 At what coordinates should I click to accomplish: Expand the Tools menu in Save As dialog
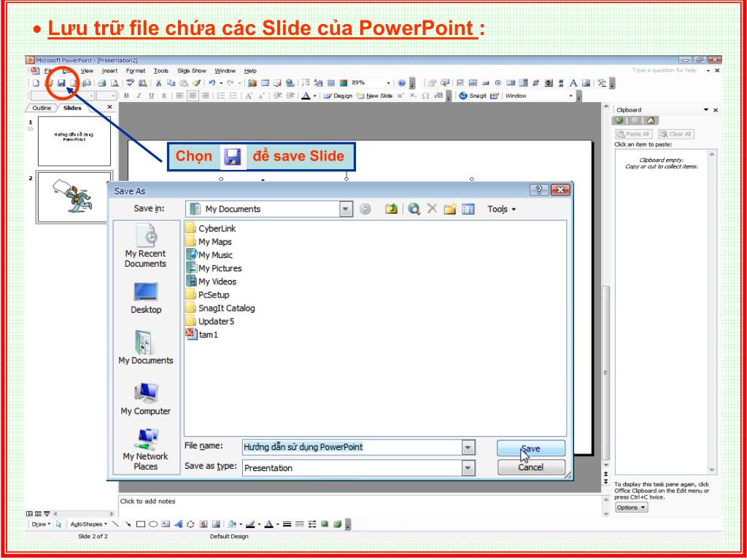501,209
